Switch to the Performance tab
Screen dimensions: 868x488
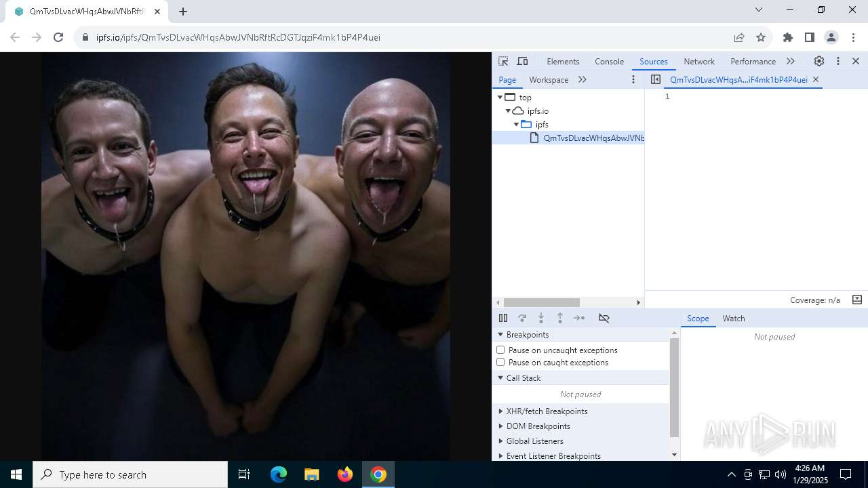tap(753, 61)
